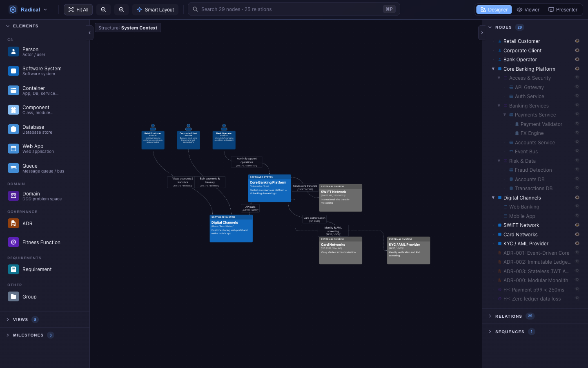Toggle visibility of Bank Operator node

click(577, 59)
